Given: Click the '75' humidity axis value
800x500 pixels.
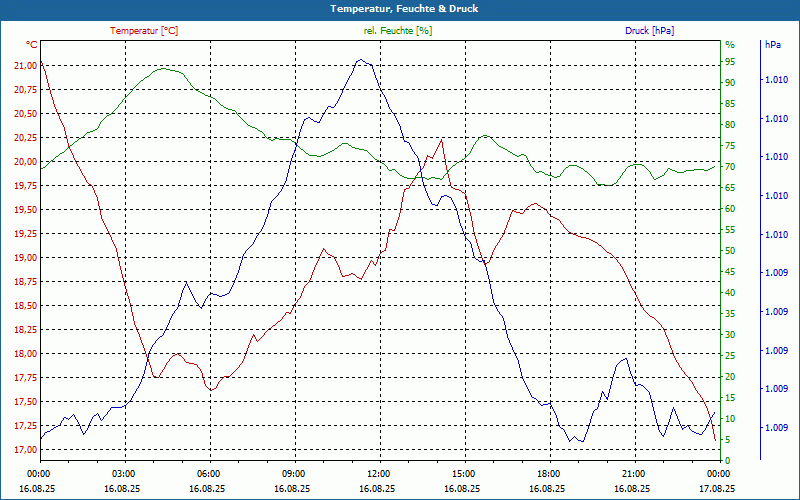Looking at the screenshot, I should coord(730,146).
